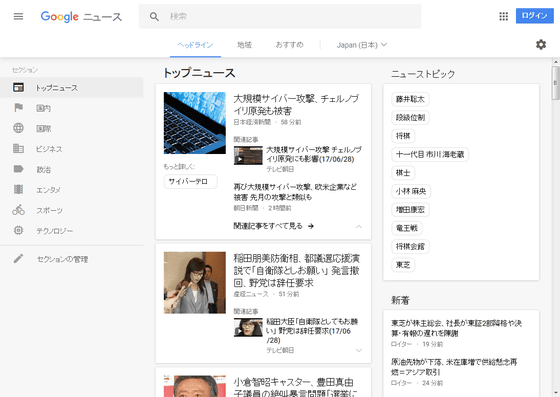Screen dimensions: 560x397
Task: Open headline 稲田朋美防衛相、都議選応援演説
Action: pos(296,271)
